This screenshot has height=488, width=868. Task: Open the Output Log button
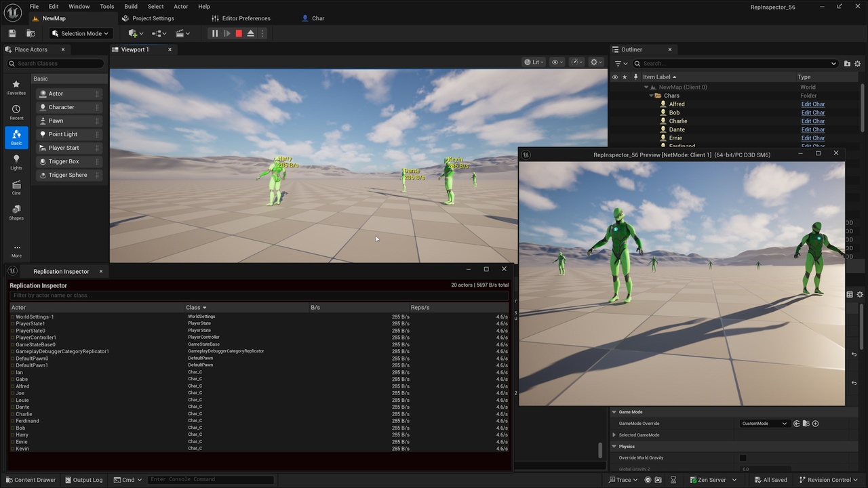pos(83,480)
